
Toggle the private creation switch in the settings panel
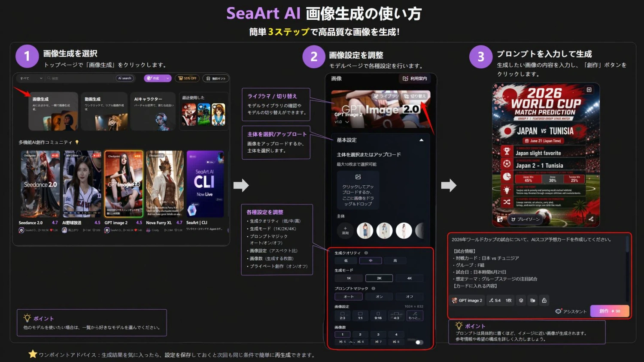(x=419, y=342)
